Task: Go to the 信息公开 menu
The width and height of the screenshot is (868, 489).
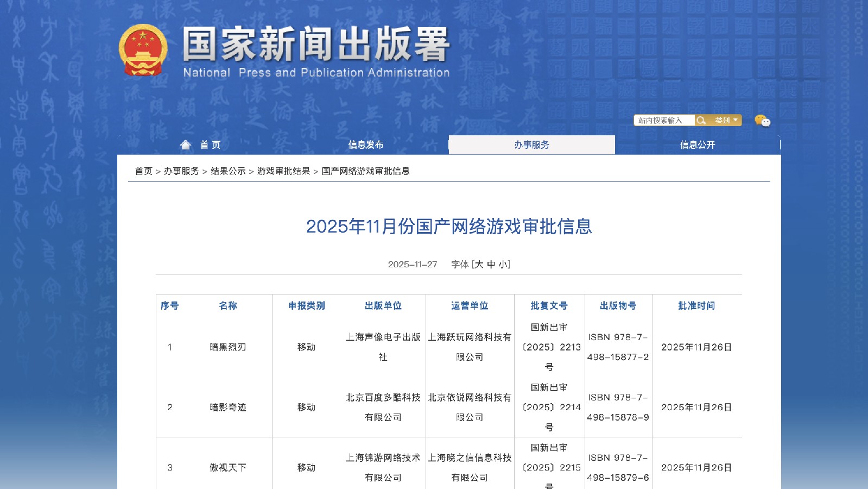Action: [x=697, y=145]
